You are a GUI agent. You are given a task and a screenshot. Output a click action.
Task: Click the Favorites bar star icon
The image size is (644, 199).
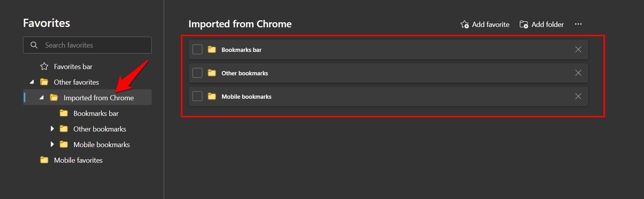point(44,67)
